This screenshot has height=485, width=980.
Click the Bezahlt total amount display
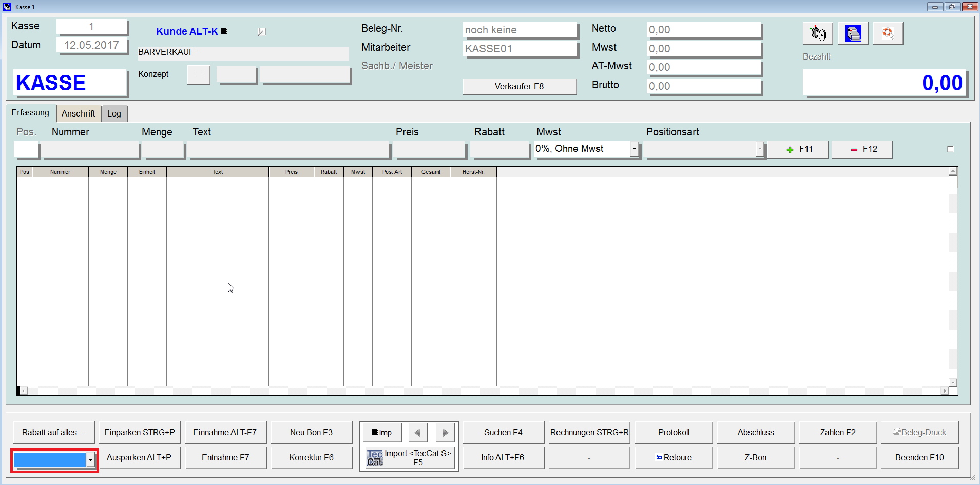(885, 83)
